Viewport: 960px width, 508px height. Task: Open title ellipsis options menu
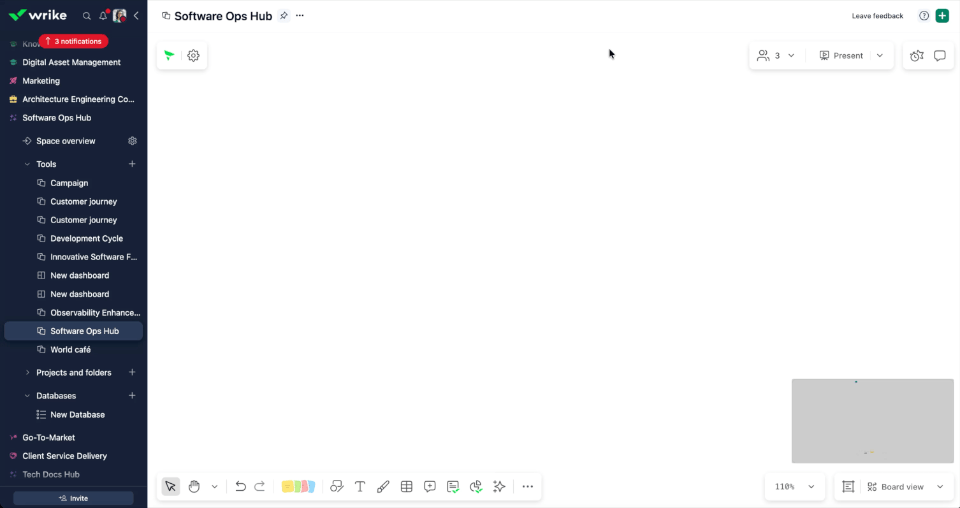click(x=300, y=16)
